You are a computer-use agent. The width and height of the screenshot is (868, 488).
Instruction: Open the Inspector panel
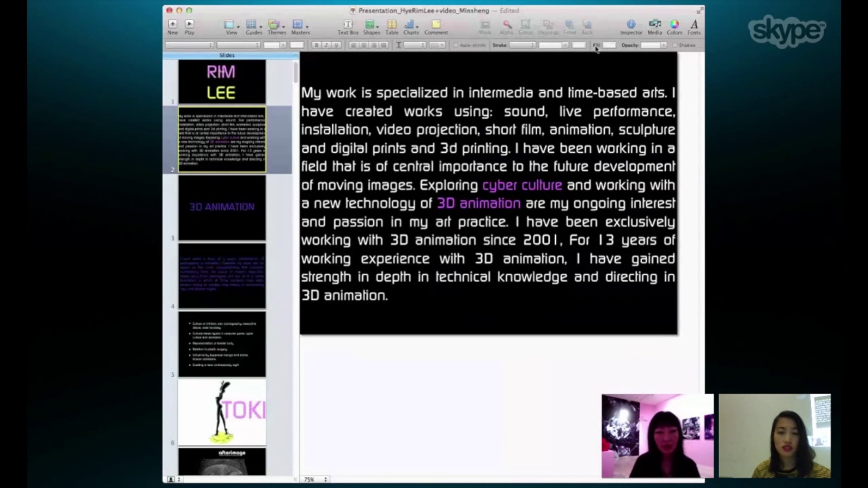(631, 25)
